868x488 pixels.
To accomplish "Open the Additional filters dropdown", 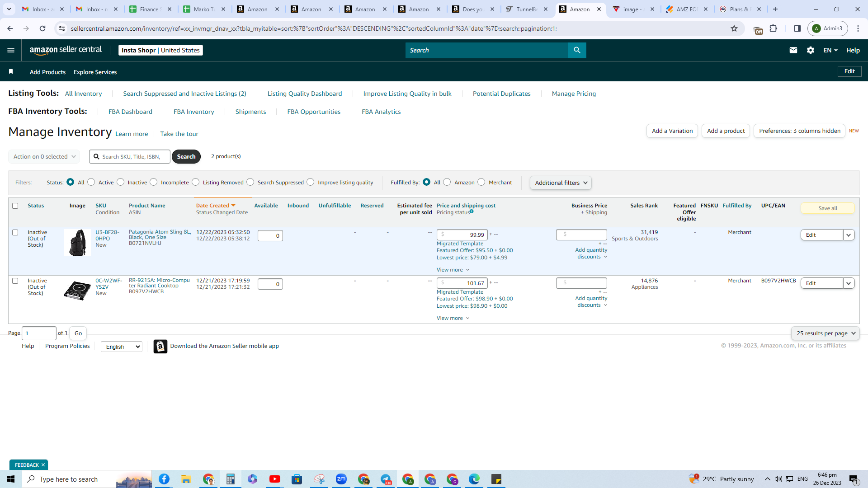I will tap(561, 183).
